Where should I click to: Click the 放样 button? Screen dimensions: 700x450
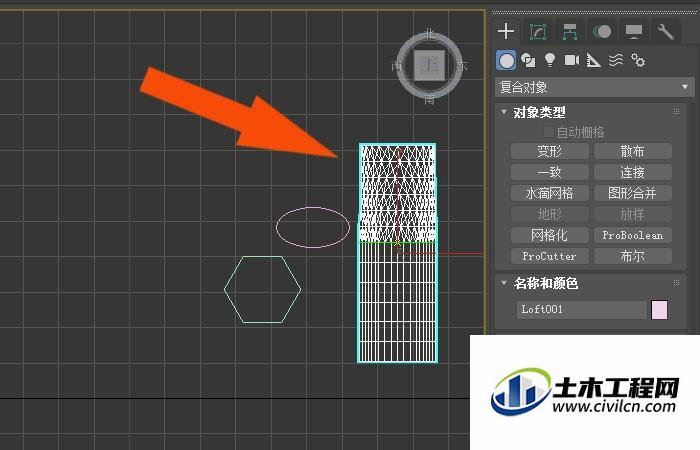coord(633,214)
